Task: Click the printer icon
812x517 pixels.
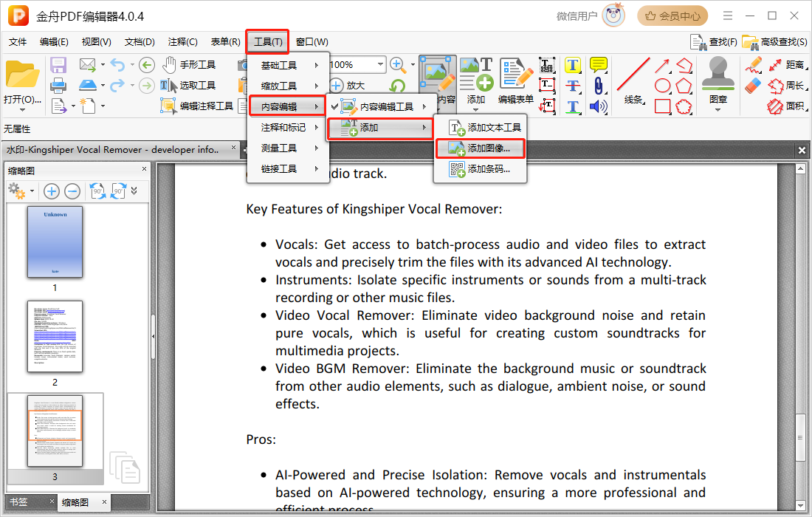Action: (x=58, y=85)
